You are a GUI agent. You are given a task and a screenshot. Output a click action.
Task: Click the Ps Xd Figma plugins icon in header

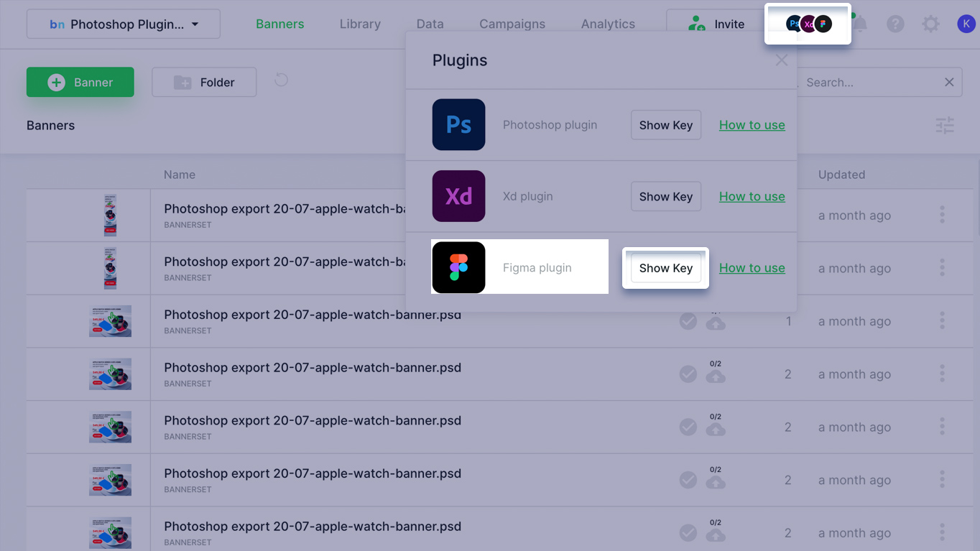pos(808,24)
